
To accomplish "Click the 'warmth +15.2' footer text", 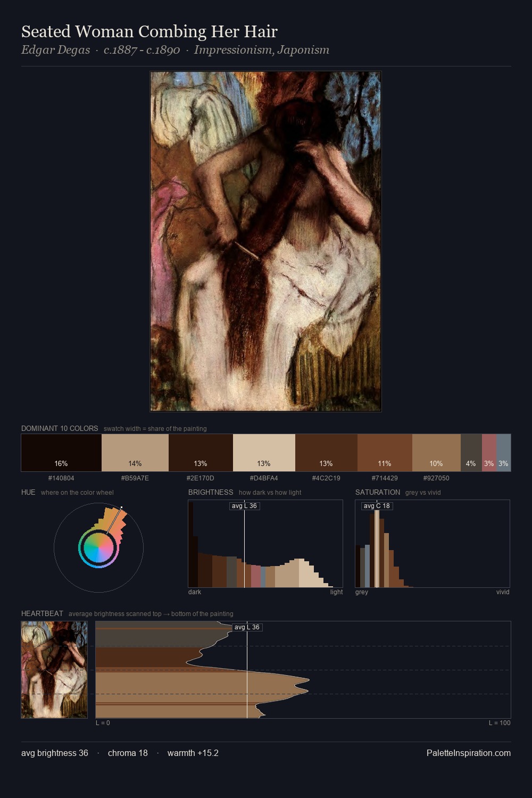I will 193,753.
